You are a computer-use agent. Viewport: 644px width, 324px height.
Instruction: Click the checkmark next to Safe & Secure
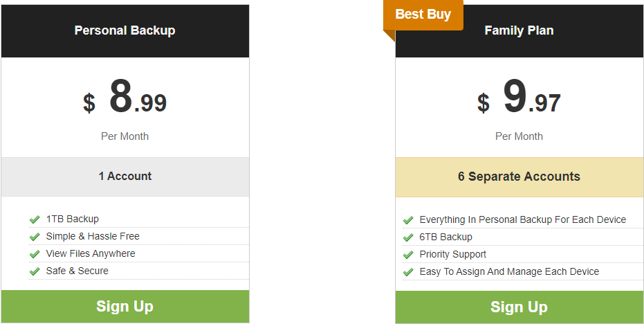(x=35, y=271)
